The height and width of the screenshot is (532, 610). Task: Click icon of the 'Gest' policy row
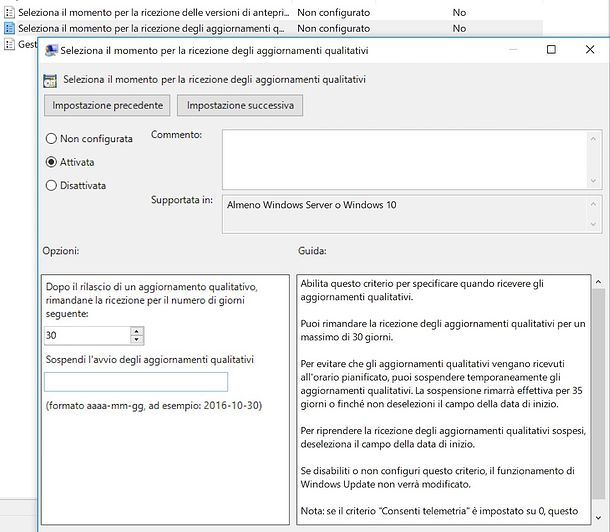pos(9,44)
